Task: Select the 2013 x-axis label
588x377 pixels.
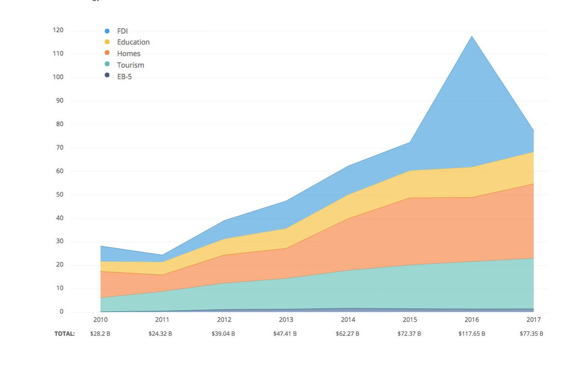Action: [286, 320]
